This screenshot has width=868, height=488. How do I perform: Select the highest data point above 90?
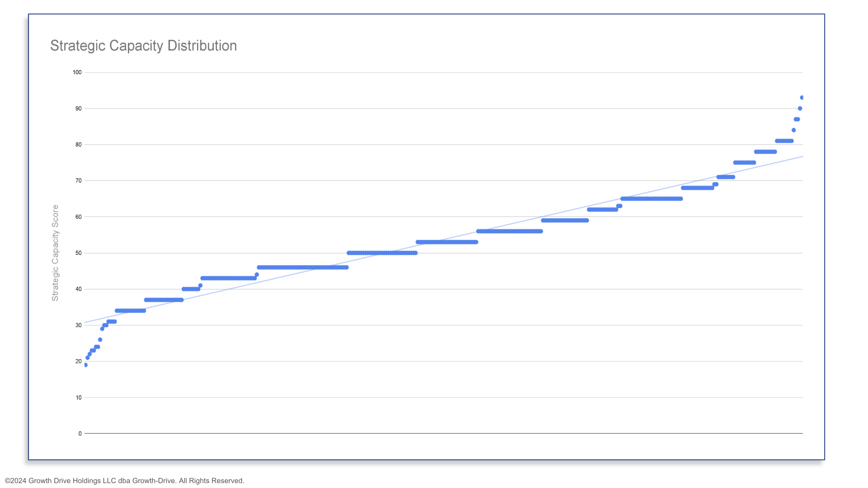click(802, 98)
